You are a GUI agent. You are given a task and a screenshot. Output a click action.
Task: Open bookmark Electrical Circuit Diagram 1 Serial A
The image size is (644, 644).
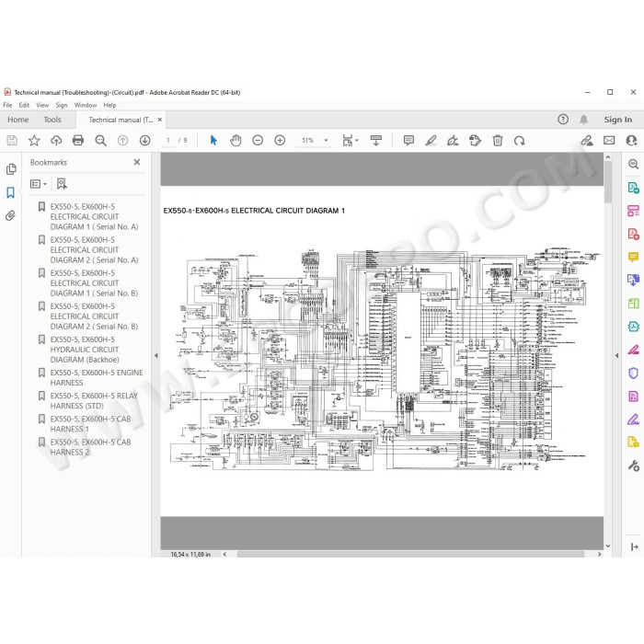tap(94, 216)
